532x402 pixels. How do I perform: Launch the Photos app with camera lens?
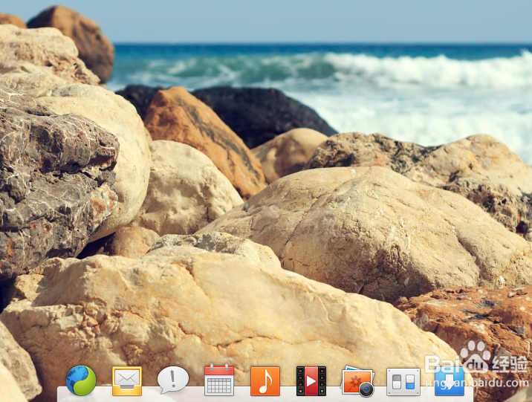[357, 381]
